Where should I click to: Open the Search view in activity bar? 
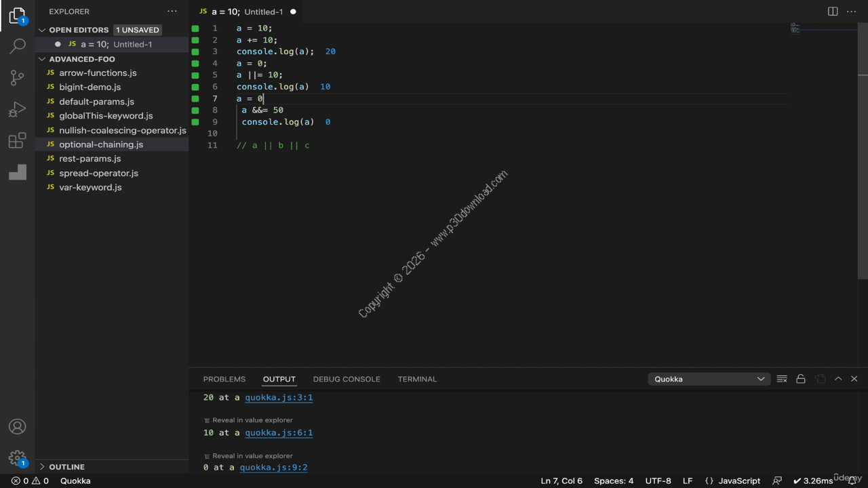click(18, 46)
